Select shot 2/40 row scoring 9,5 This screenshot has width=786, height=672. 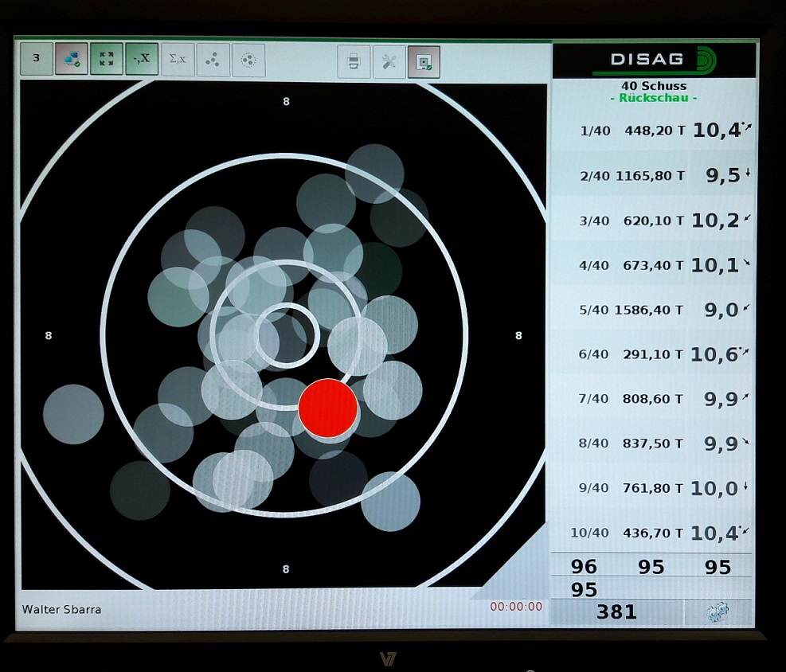tap(653, 175)
